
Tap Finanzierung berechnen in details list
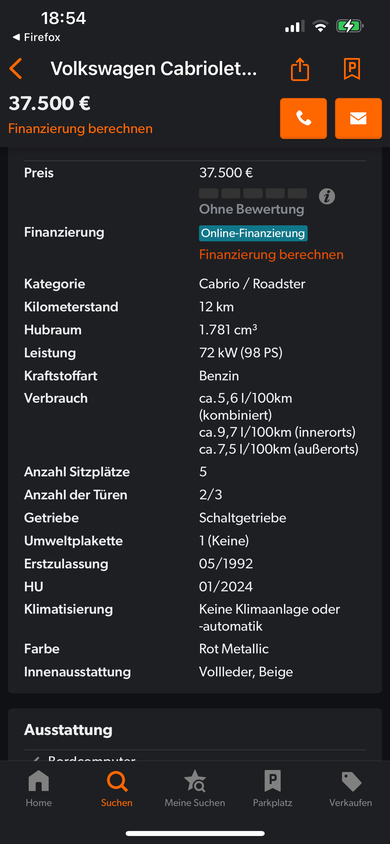[271, 255]
